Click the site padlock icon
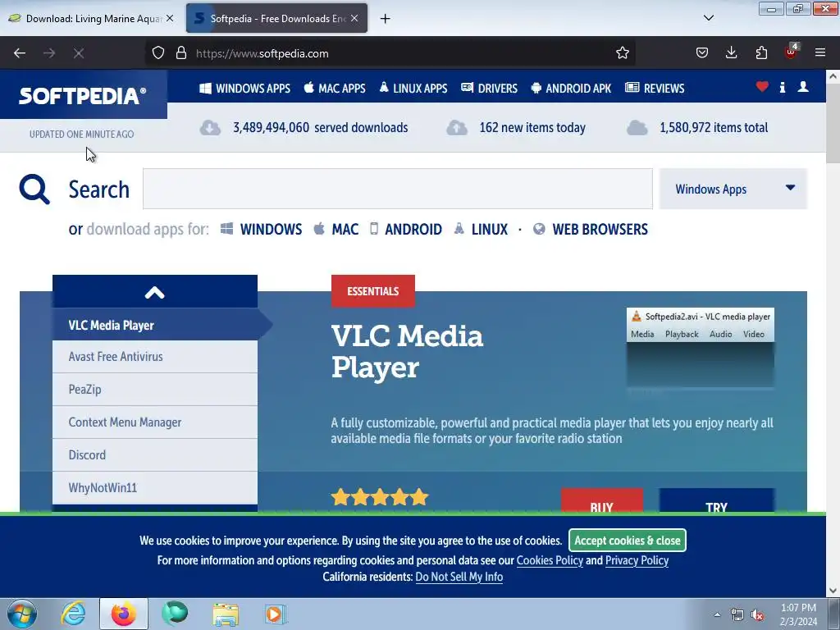Image resolution: width=840 pixels, height=630 pixels. coord(181,52)
